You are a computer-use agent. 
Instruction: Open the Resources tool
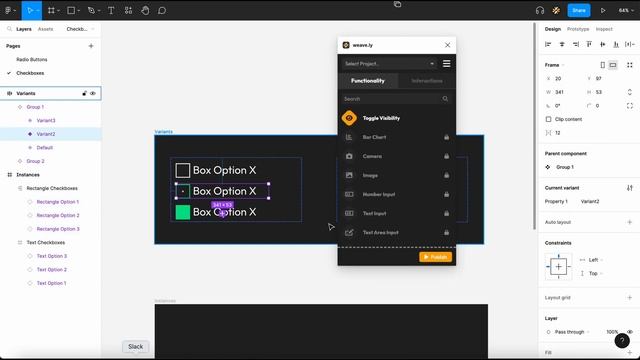click(x=128, y=11)
